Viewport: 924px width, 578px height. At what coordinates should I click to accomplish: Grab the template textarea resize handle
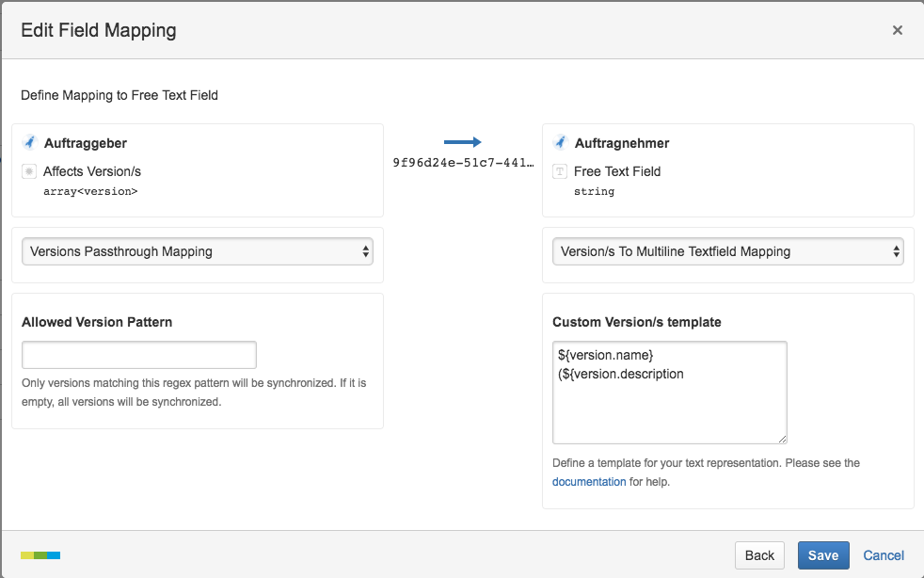781,438
